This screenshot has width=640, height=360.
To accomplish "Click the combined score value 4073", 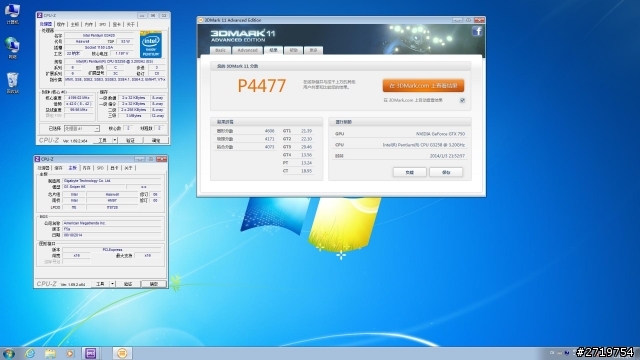I will [269, 147].
